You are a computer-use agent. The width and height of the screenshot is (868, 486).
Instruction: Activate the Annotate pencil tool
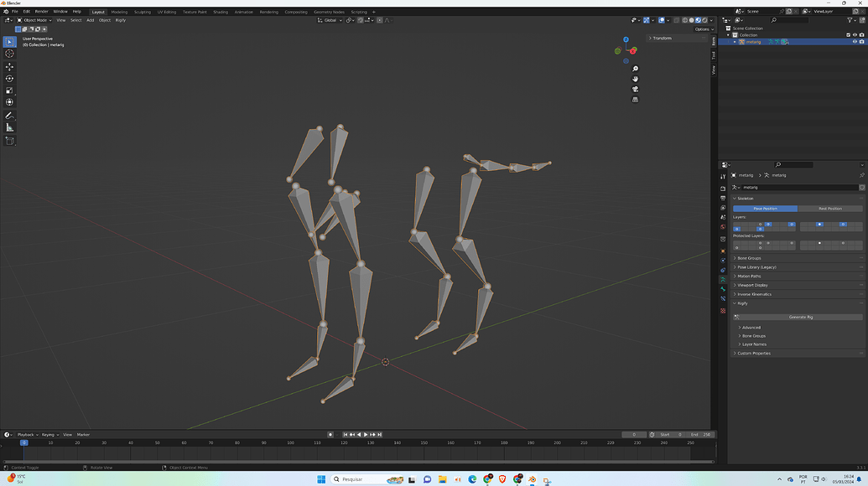click(x=9, y=116)
